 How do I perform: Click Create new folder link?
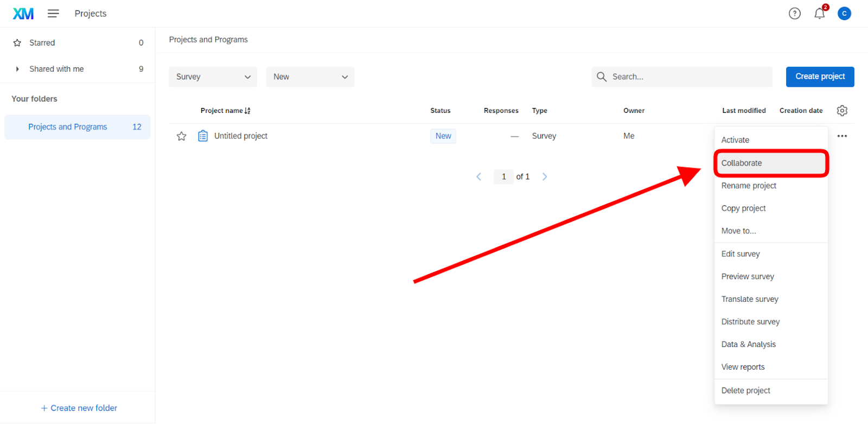coord(79,408)
